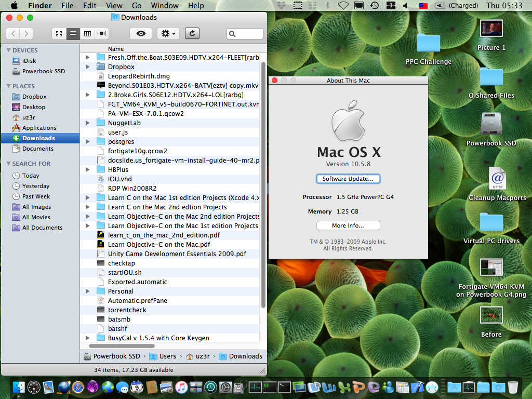Open the Trash in the Dock
Screen dimensions: 532x399
(x=513, y=387)
